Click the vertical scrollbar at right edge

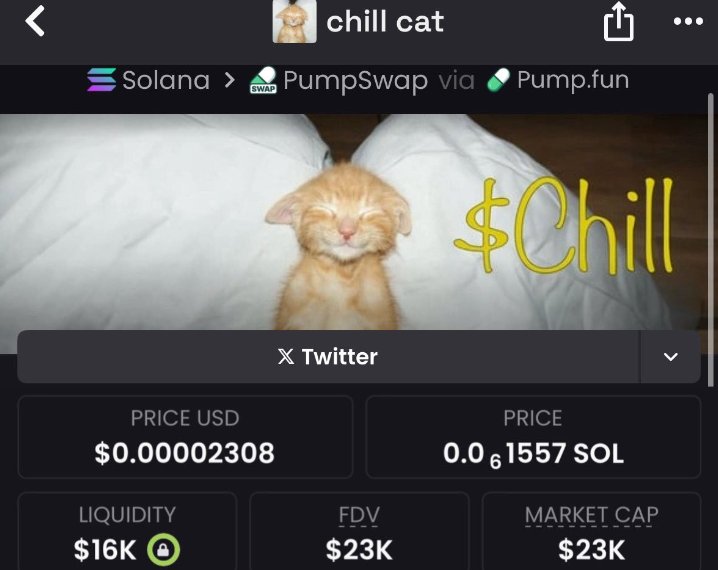pyautogui.click(x=711, y=240)
